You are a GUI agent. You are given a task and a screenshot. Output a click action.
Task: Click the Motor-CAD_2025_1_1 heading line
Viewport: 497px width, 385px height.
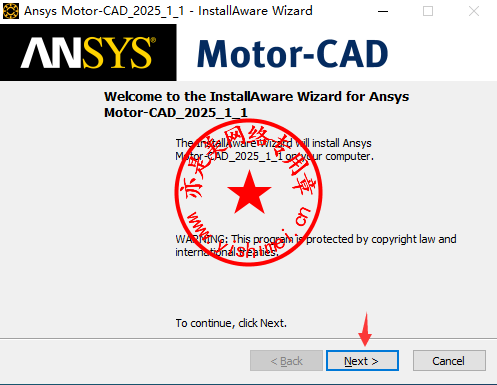click(176, 113)
